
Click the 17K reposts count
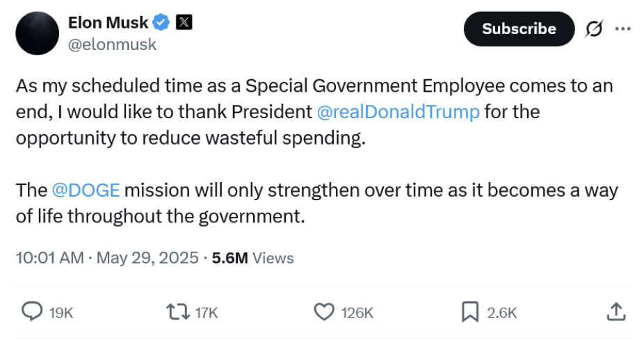(207, 313)
